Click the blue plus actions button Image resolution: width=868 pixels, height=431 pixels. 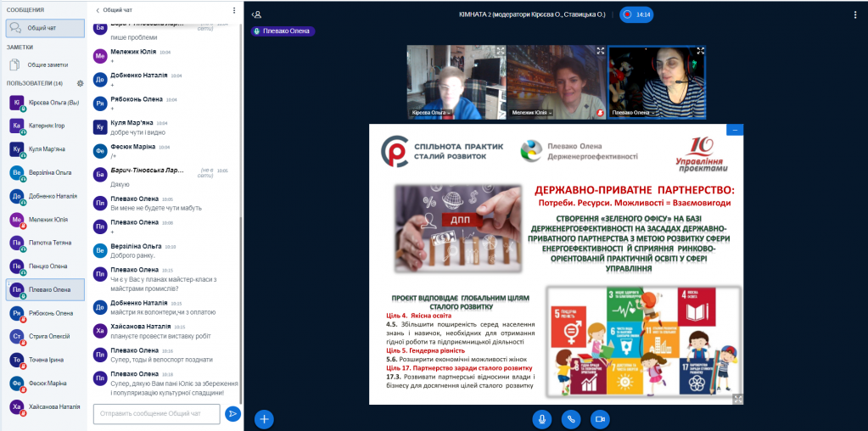(x=265, y=418)
